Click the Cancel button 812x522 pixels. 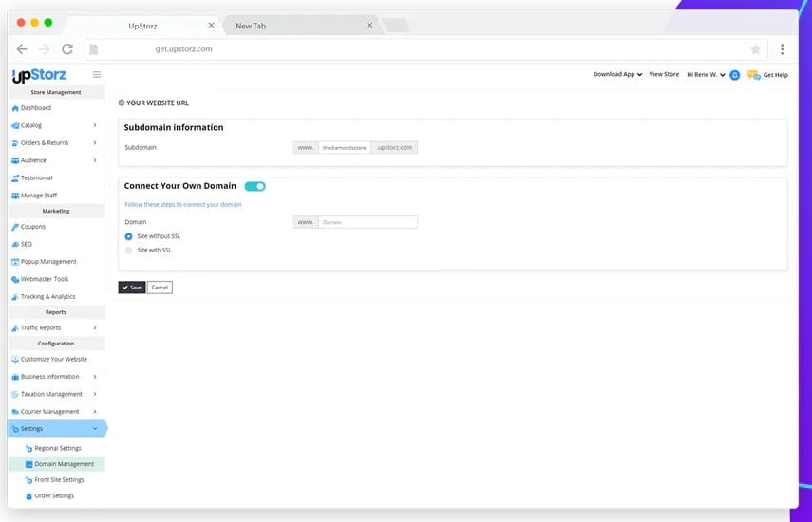pyautogui.click(x=160, y=288)
